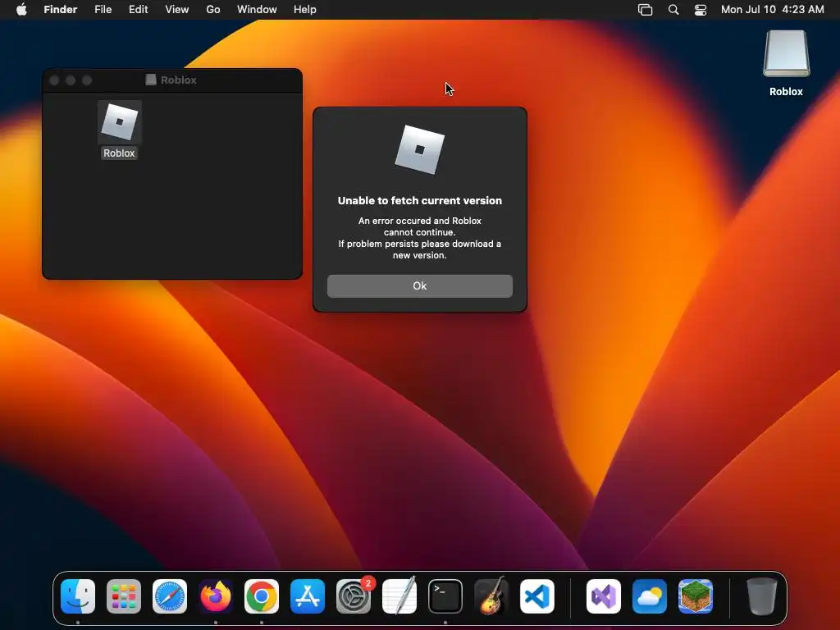Open the Apple menu

[21, 10]
